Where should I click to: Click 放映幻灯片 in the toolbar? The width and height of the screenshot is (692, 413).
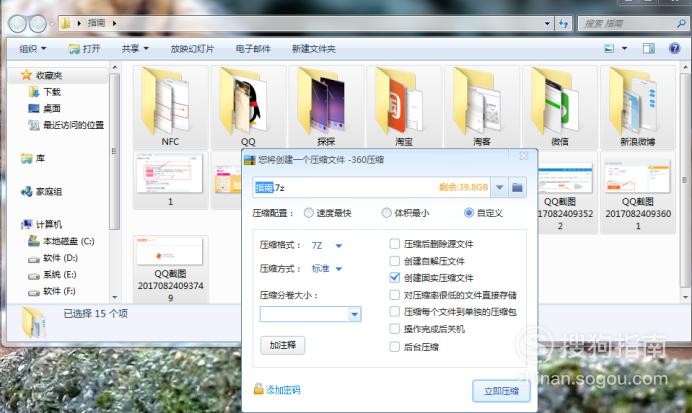coord(192,49)
